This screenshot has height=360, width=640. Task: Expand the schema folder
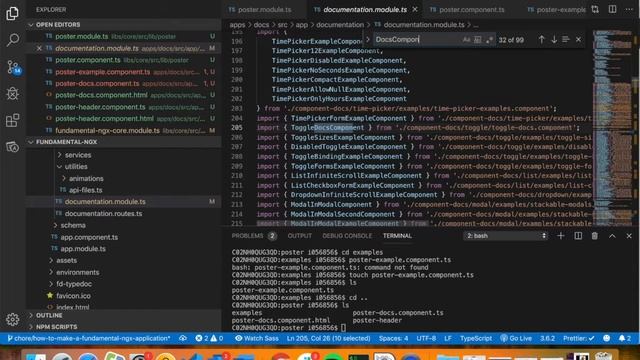73,225
